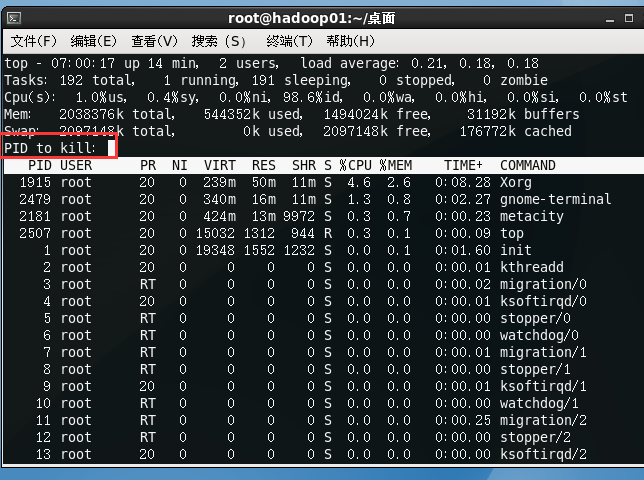Select the gnome-terminal process command

click(556, 199)
